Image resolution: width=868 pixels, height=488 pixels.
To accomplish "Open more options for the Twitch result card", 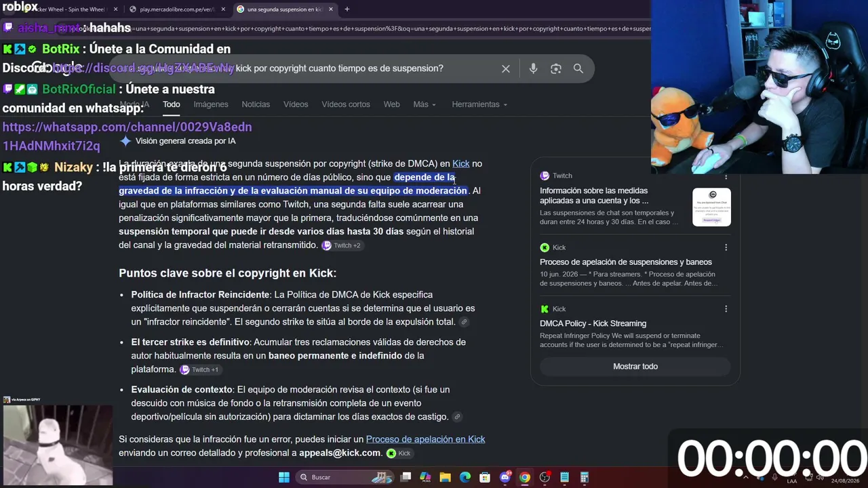I will point(726,176).
